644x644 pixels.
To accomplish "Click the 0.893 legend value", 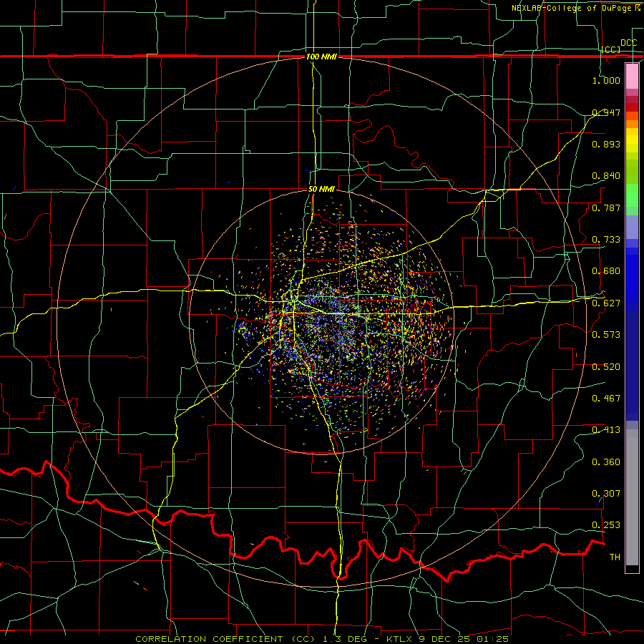I will point(606,144).
